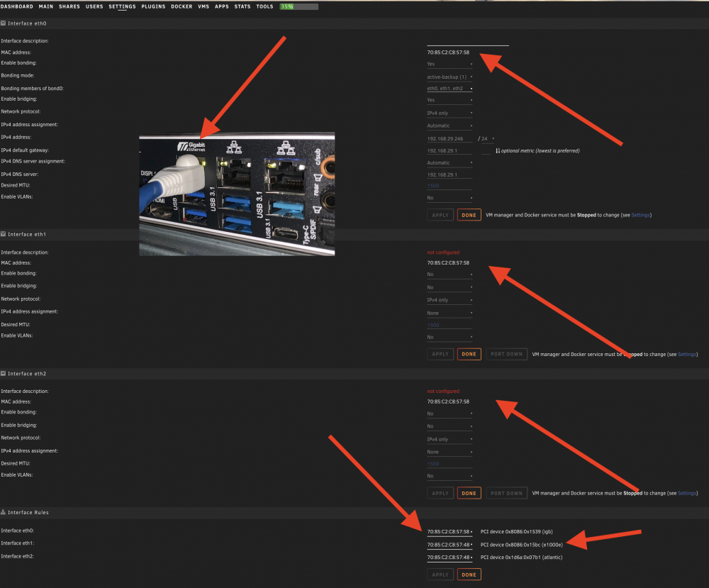This screenshot has width=709, height=588.
Task: Open eth1 Enable VLANs dropdown
Action: (x=450, y=338)
